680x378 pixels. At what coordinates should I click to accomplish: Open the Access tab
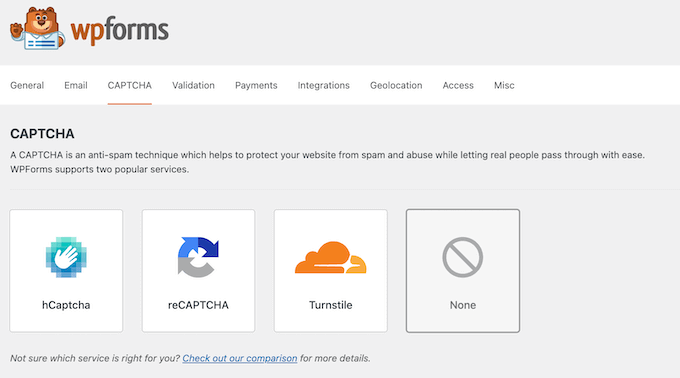point(458,85)
